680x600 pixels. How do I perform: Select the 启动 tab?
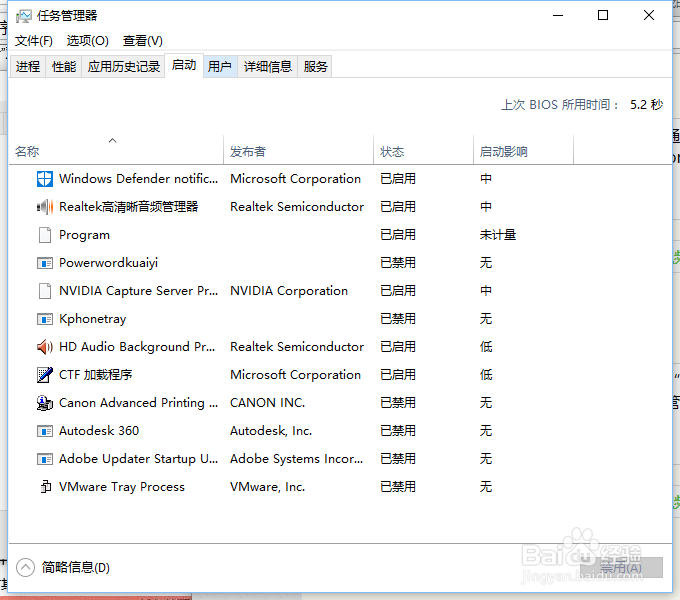184,65
